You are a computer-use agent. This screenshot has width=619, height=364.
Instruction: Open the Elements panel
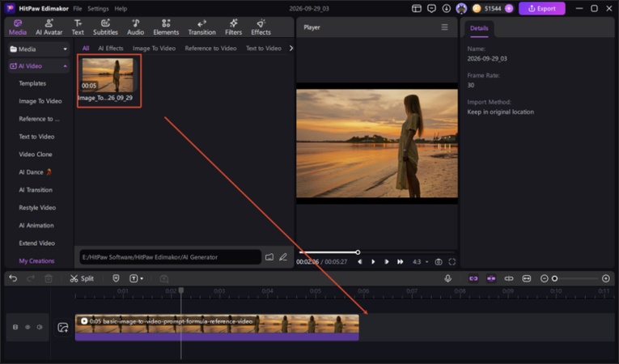tap(166, 28)
